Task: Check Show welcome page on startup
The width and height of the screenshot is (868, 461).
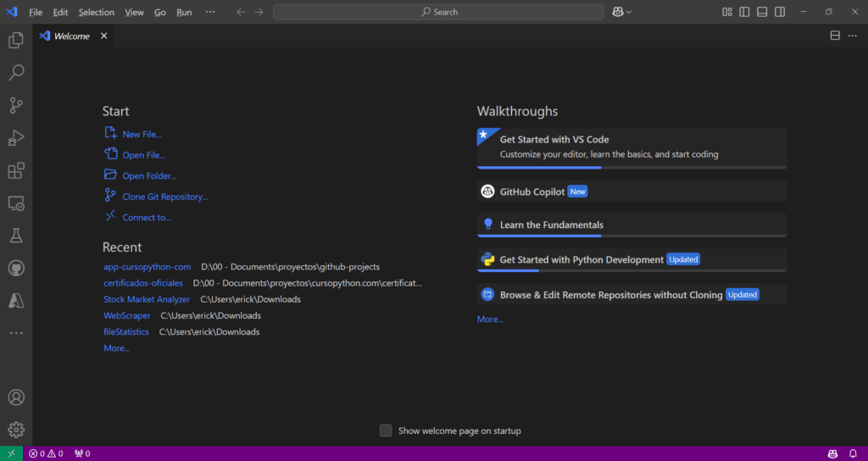Action: tap(386, 430)
